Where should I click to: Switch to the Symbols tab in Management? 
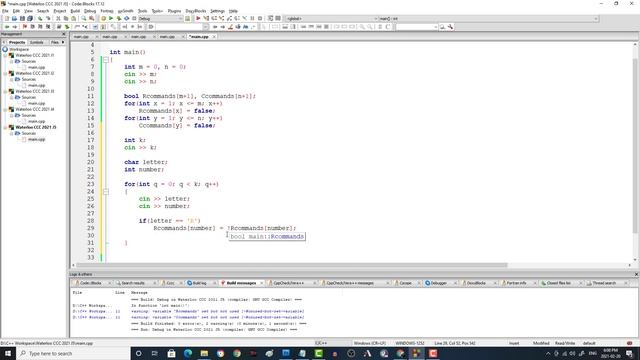coord(36,42)
